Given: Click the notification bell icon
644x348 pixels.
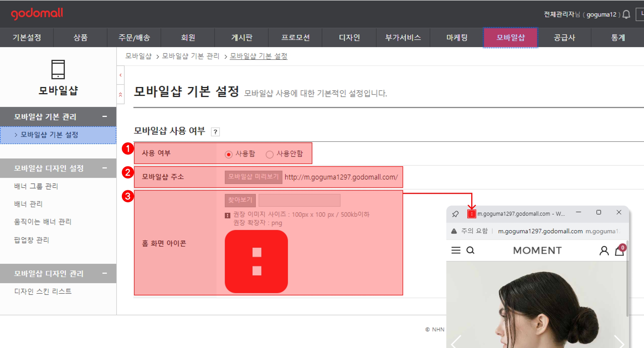Looking at the screenshot, I should 626,14.
